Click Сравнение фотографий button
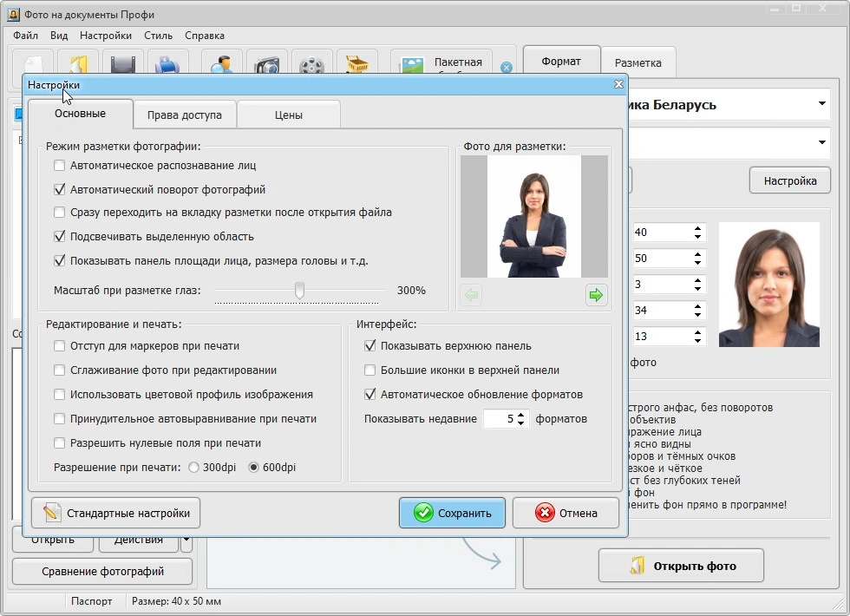This screenshot has width=850, height=616. click(102, 572)
